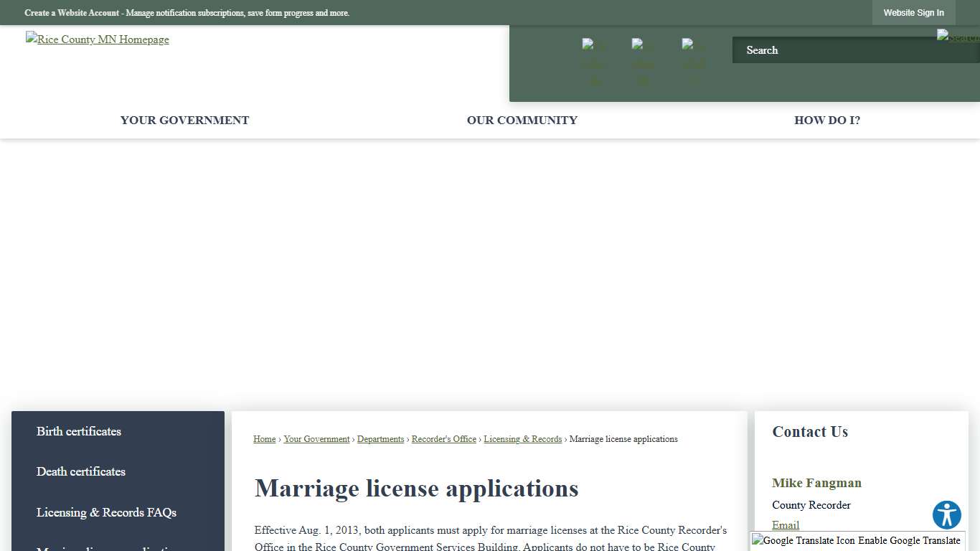Click the Rice County MN Homepage logo
Screen dimensions: 980x551
click(97, 39)
